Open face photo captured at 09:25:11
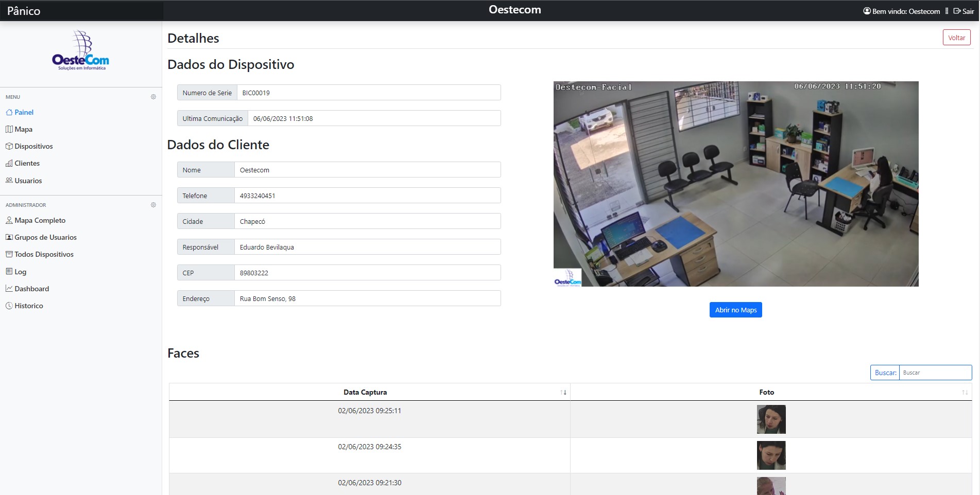This screenshot has width=980, height=495. 771,419
